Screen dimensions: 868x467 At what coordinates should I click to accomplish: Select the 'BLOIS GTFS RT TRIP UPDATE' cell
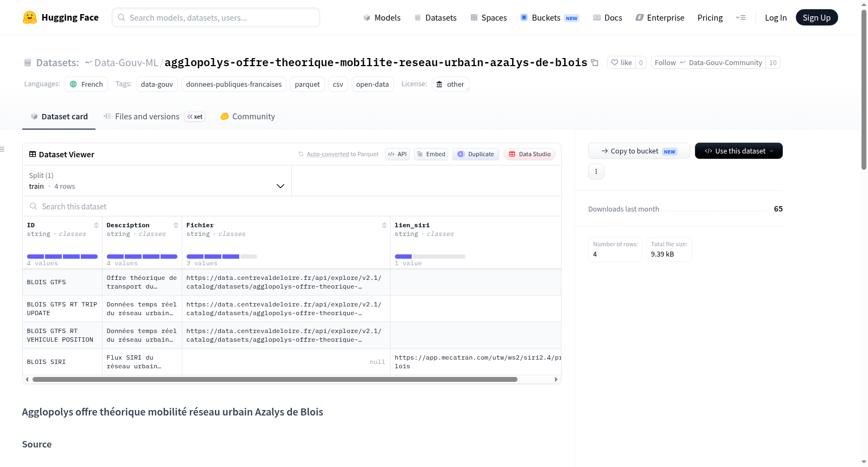pyautogui.click(x=62, y=309)
